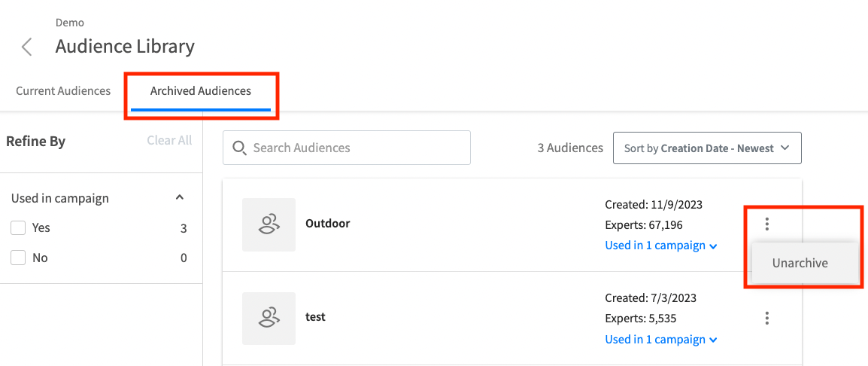This screenshot has width=868, height=366.
Task: Open the three-dot menu for Outdoor audience
Action: (x=766, y=224)
